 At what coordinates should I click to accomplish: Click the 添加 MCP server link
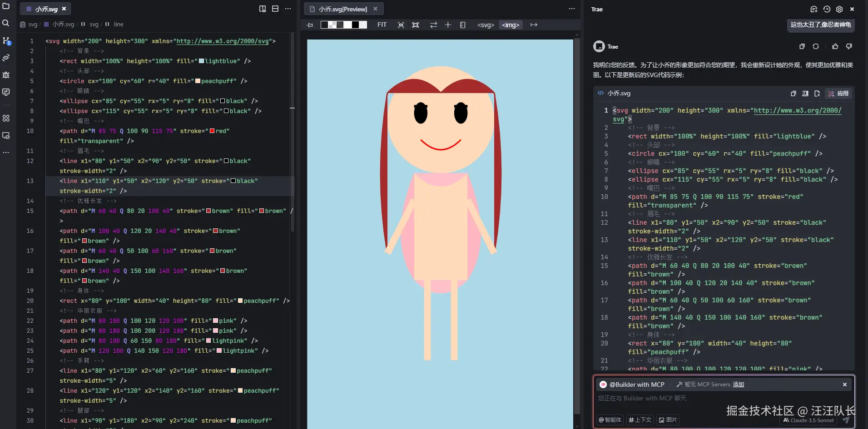(x=738, y=385)
